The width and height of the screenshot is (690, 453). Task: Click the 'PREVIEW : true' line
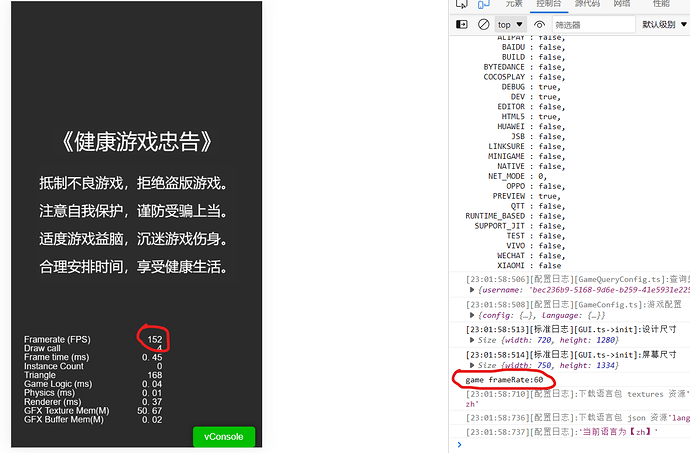pyautogui.click(x=527, y=196)
